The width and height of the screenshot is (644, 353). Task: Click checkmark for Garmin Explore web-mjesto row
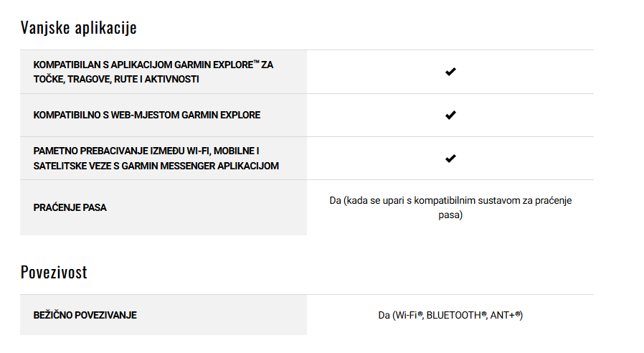click(450, 115)
